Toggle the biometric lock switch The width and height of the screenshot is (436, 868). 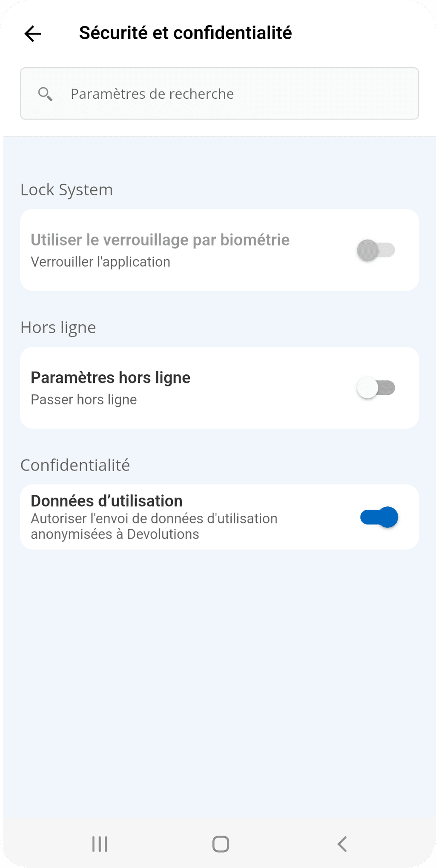376,250
